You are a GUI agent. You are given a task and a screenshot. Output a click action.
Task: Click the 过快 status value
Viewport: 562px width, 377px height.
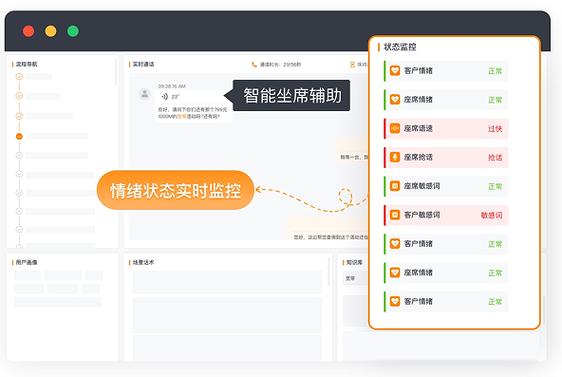495,129
